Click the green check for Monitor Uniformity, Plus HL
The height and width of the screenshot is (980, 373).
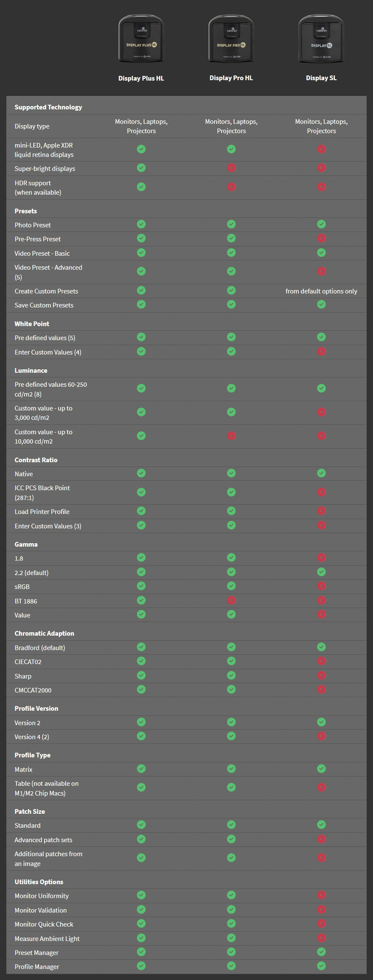[x=141, y=895]
